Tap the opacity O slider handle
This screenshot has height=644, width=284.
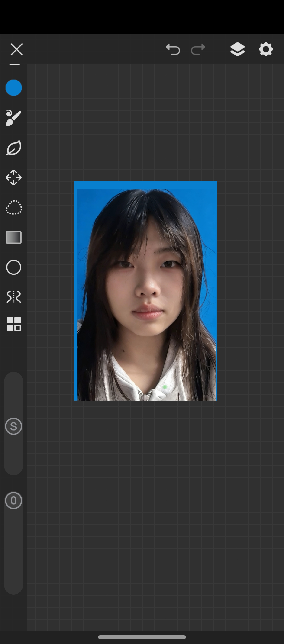(13, 500)
